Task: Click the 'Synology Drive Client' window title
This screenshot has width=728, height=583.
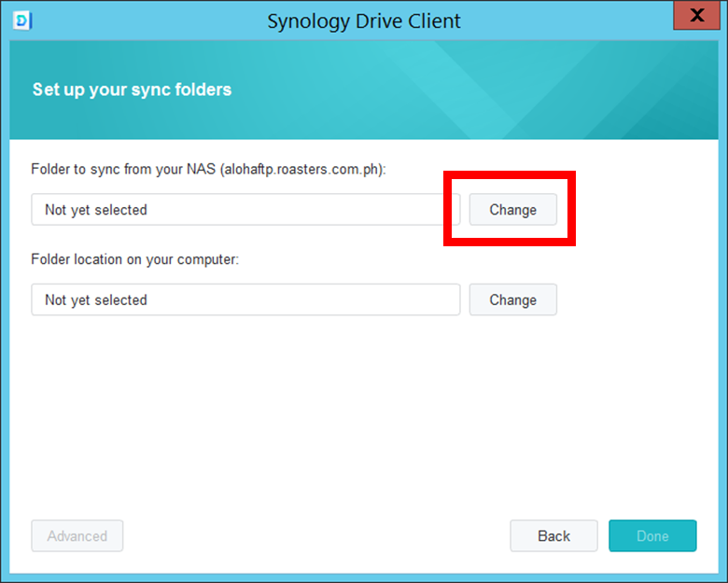Action: coord(364,21)
